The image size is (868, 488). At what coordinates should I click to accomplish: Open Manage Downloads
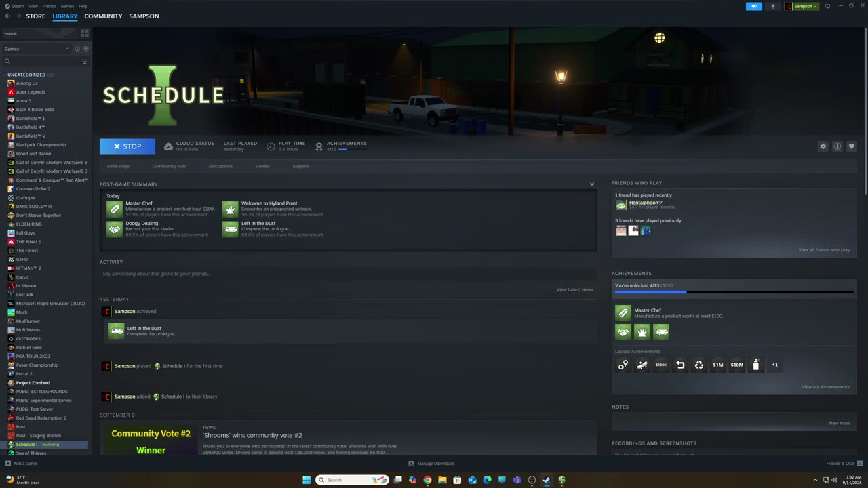[x=431, y=464]
